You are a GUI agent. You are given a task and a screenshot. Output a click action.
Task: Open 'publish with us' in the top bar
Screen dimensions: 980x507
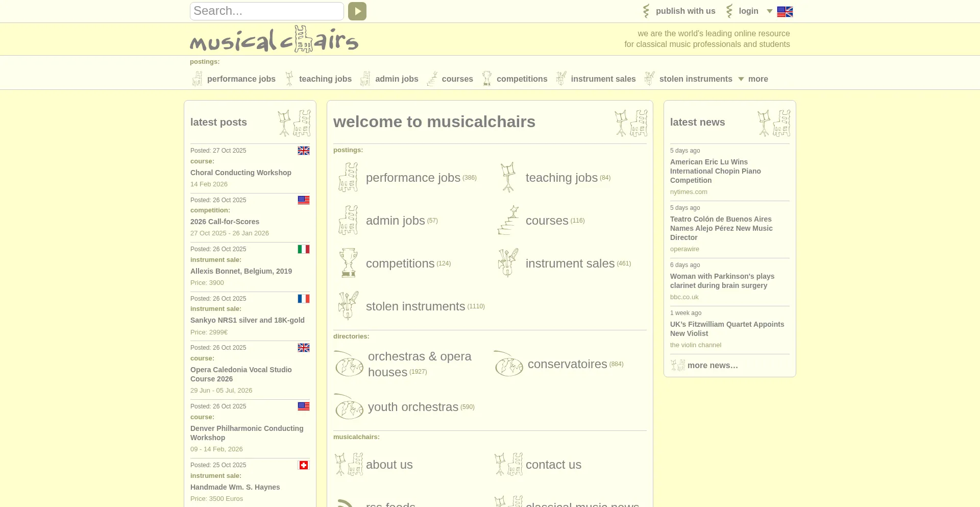coord(685,11)
